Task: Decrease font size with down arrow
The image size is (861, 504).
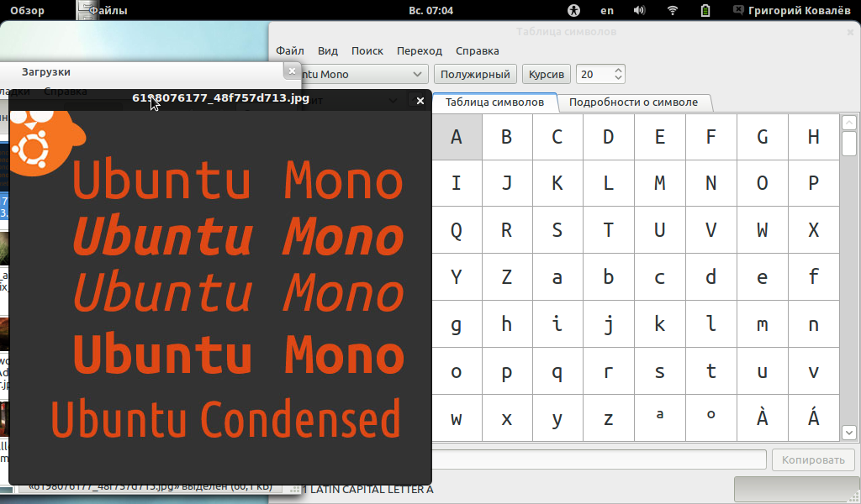Action: [618, 78]
